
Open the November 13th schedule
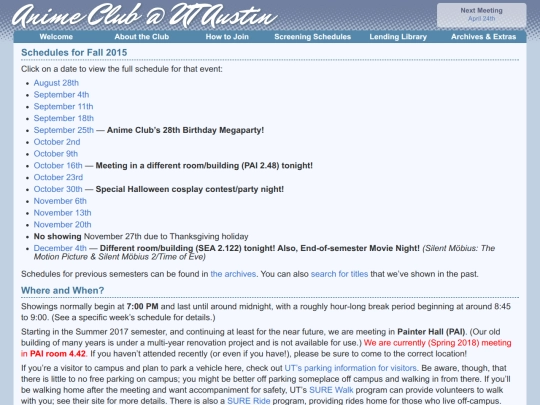(62, 213)
